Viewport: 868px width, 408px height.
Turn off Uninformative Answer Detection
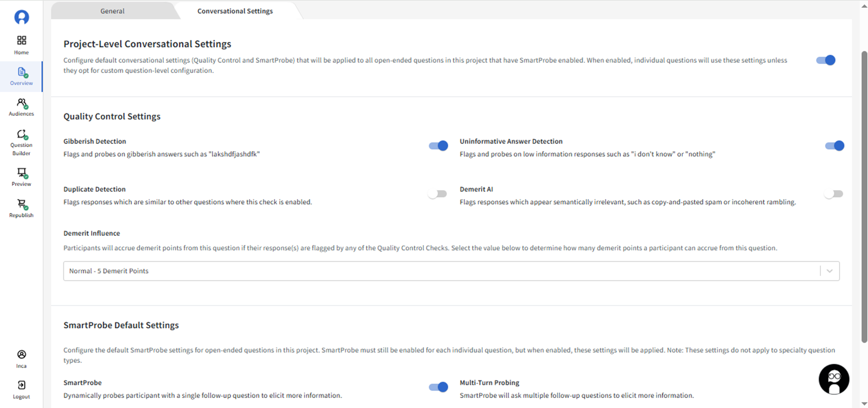pos(834,146)
